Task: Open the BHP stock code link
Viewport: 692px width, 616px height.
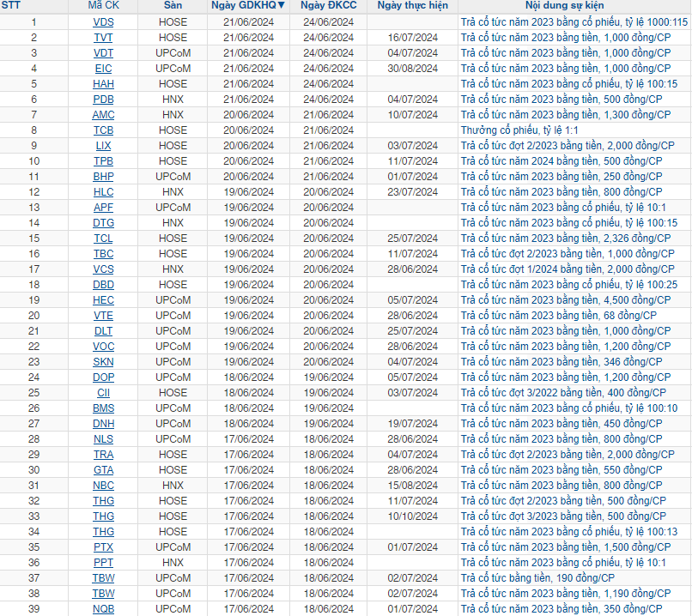Action: 103,177
